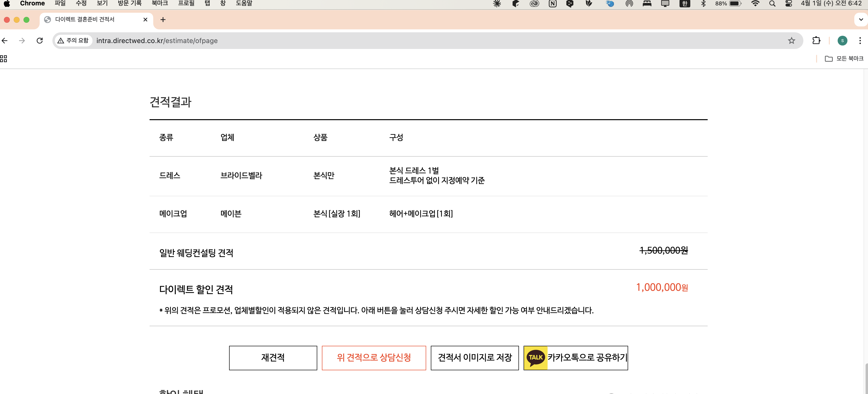Click the back navigation arrow

[x=5, y=40]
